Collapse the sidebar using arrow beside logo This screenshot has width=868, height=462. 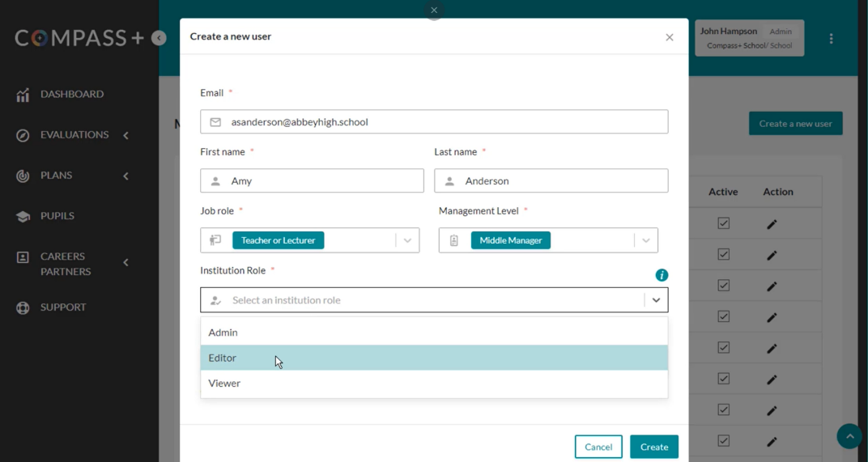pyautogui.click(x=159, y=38)
